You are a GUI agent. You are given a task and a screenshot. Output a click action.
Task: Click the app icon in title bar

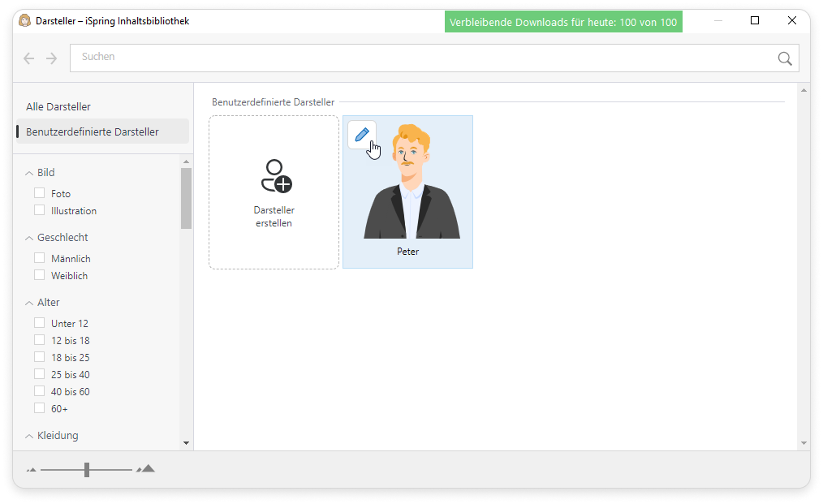coord(24,21)
